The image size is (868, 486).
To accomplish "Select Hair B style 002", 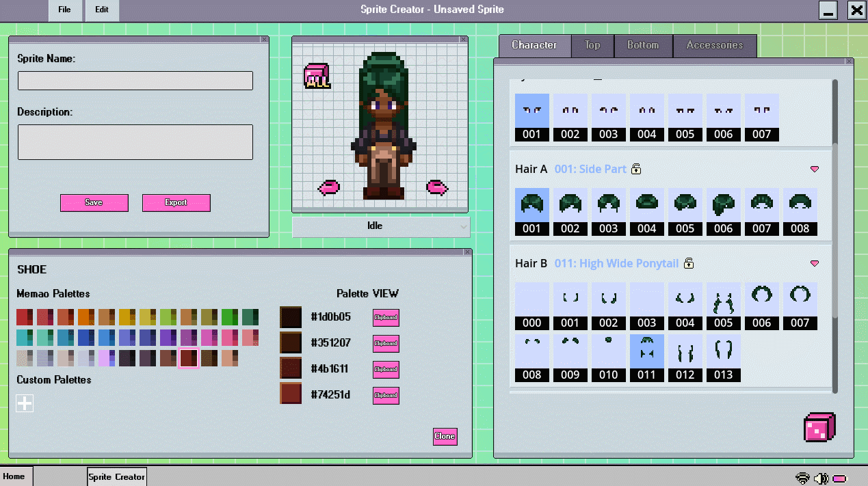I will tap(609, 306).
